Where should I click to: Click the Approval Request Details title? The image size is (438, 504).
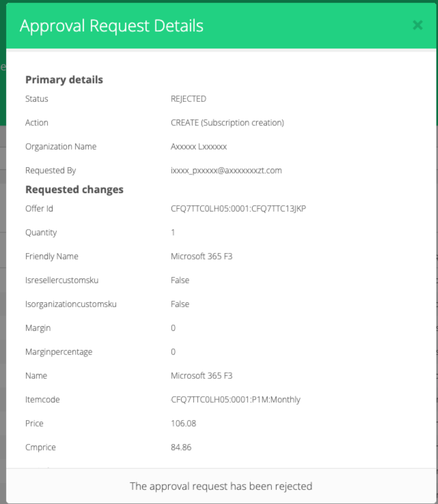coord(111,26)
